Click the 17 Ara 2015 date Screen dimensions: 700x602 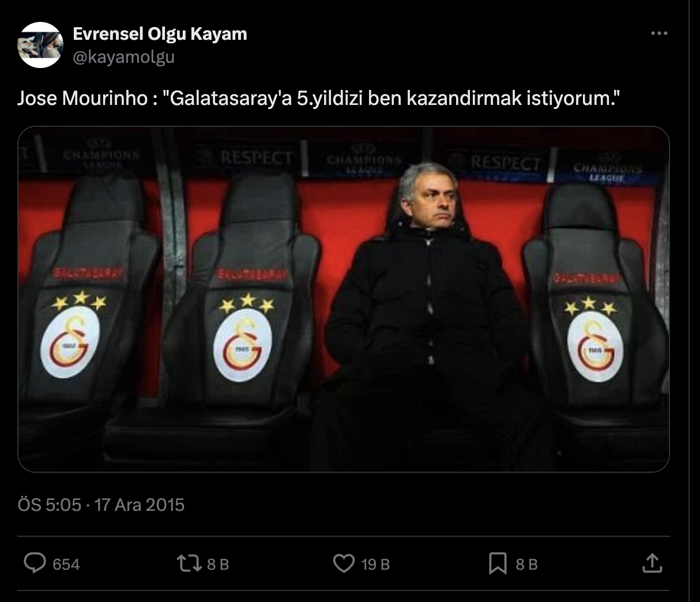(x=140, y=505)
